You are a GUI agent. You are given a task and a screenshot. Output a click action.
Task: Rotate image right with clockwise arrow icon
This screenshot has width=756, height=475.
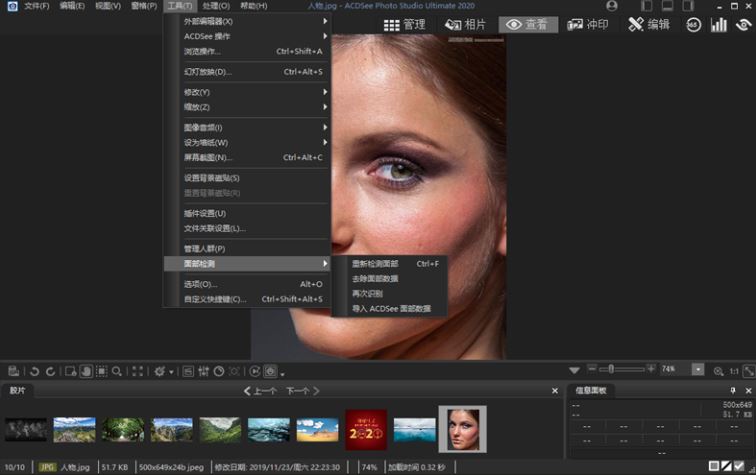tap(50, 371)
